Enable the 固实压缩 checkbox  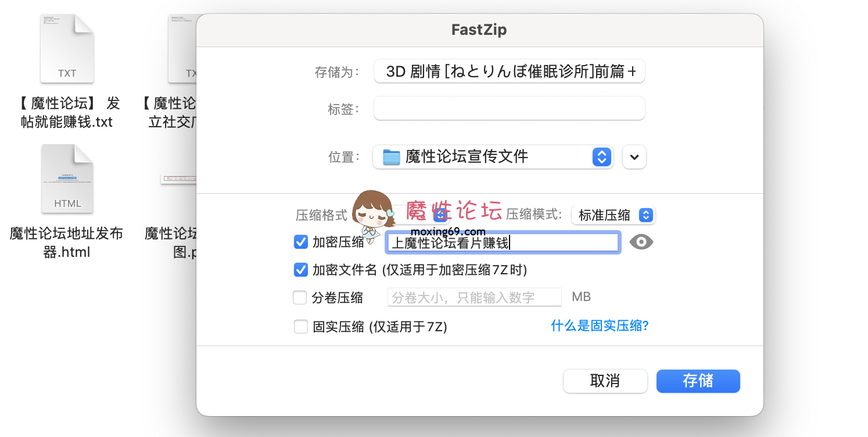[301, 327]
